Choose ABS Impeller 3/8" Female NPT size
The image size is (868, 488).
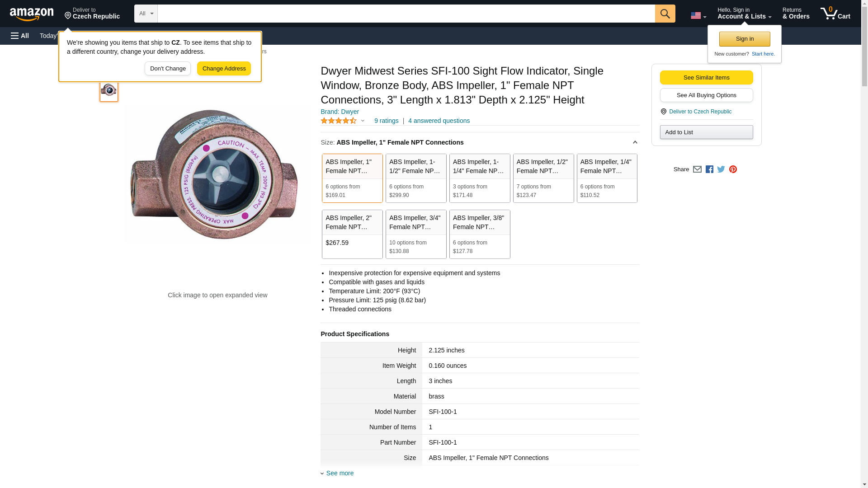click(479, 234)
